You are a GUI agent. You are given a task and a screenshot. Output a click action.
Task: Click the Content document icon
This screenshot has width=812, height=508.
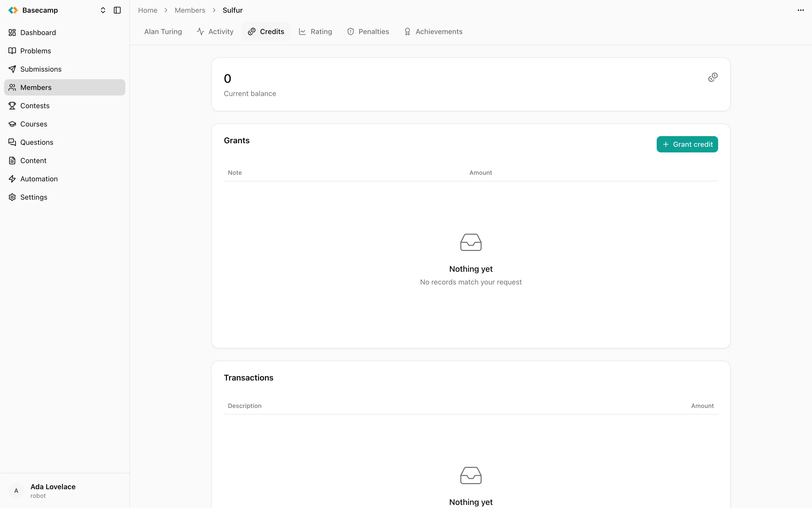[x=12, y=161]
